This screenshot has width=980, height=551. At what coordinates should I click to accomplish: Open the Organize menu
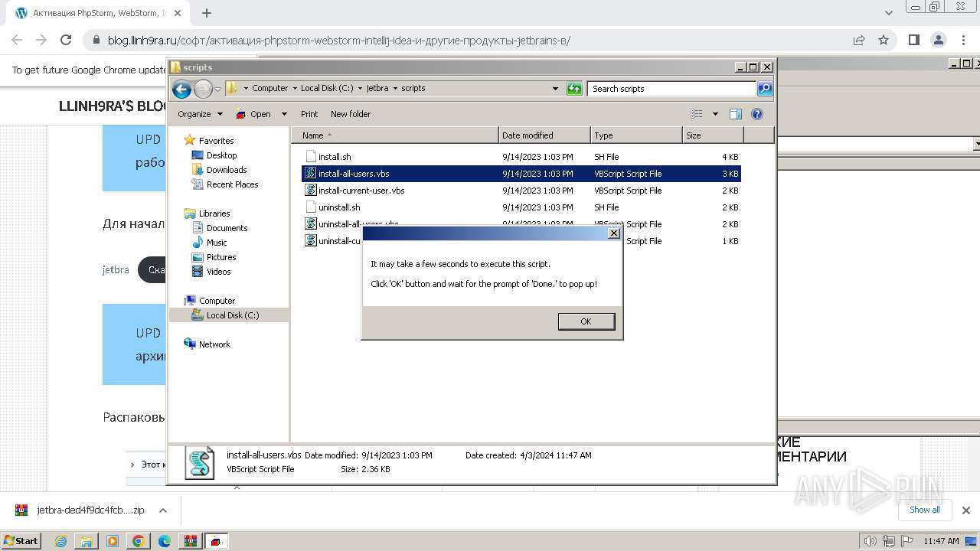pyautogui.click(x=200, y=114)
